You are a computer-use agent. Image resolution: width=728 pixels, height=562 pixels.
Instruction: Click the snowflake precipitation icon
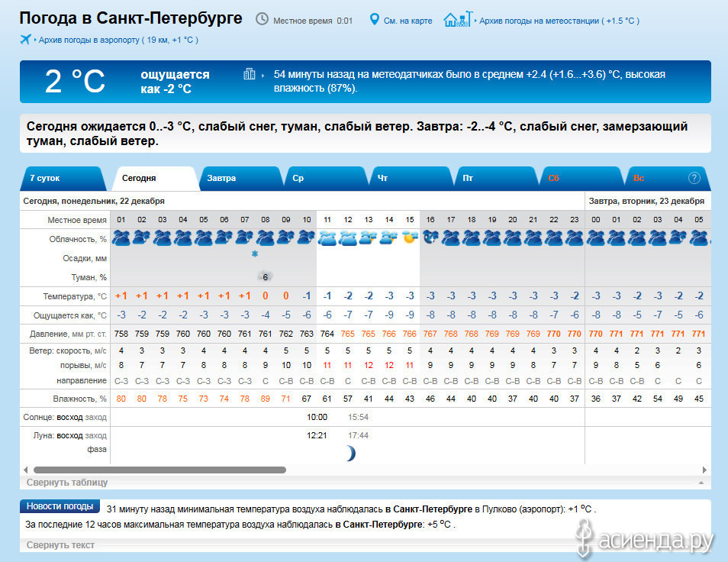(x=255, y=254)
